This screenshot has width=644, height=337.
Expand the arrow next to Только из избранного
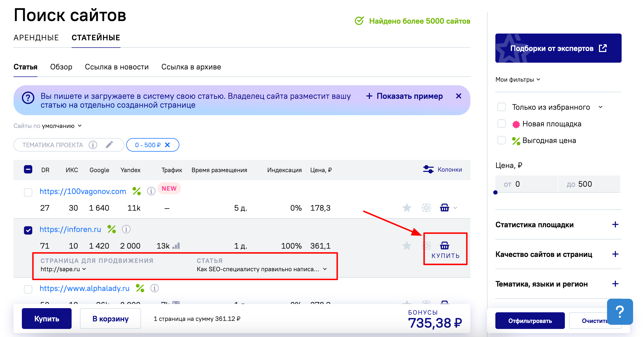tap(601, 107)
